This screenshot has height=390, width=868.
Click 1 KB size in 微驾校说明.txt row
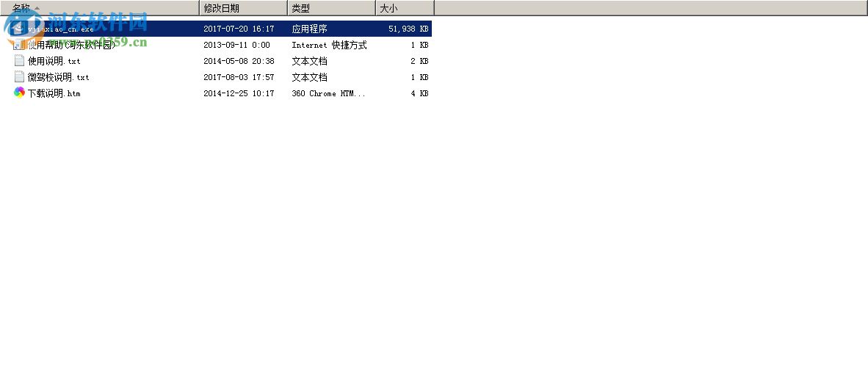coord(419,77)
